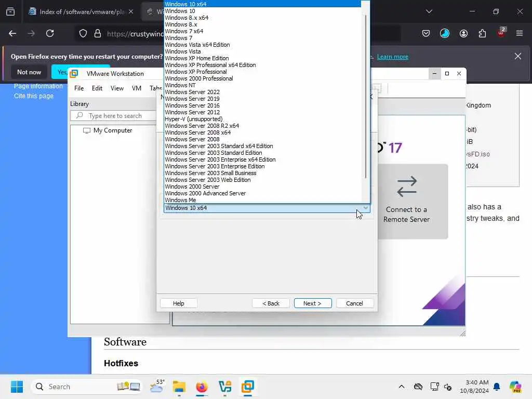Select Windows XP Professional x64 Edition
Viewport: 532px width, 399px height.
tap(262, 65)
